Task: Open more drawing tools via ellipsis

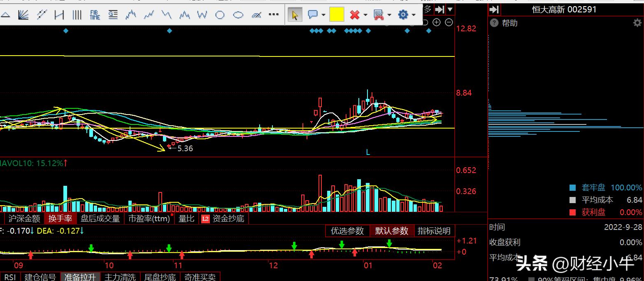Action: click(274, 15)
